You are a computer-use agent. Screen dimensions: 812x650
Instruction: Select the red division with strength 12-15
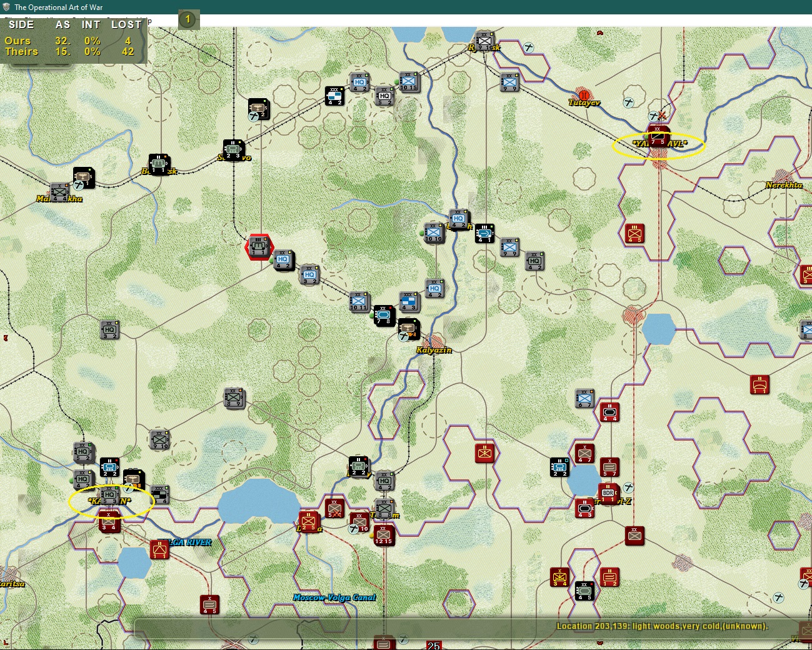(x=383, y=536)
